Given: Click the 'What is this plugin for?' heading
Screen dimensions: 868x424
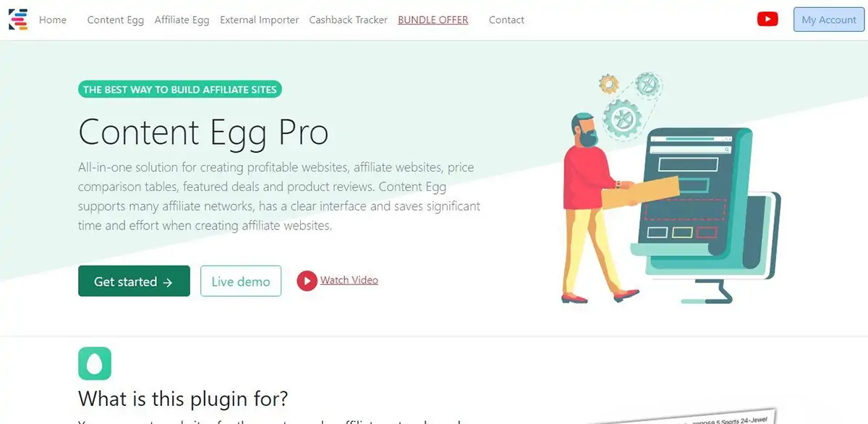Looking at the screenshot, I should (x=183, y=399).
